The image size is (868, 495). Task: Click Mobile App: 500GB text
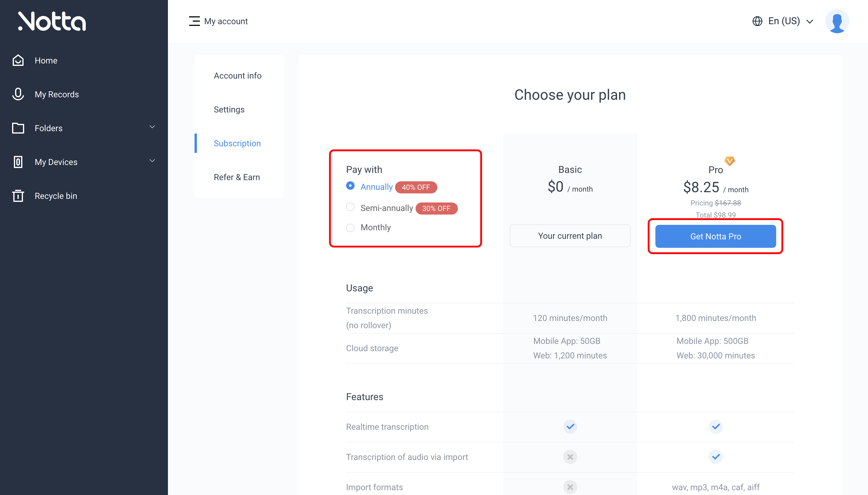tap(712, 341)
